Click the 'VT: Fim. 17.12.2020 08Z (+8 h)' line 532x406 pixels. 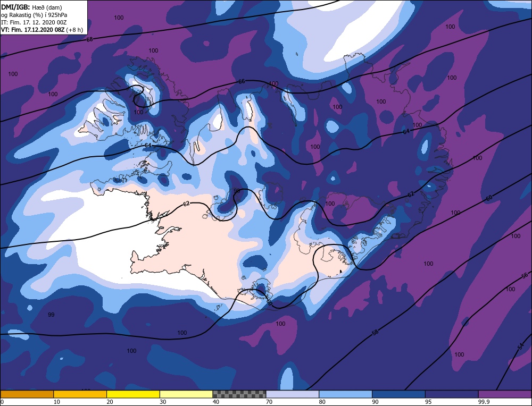tap(41, 29)
